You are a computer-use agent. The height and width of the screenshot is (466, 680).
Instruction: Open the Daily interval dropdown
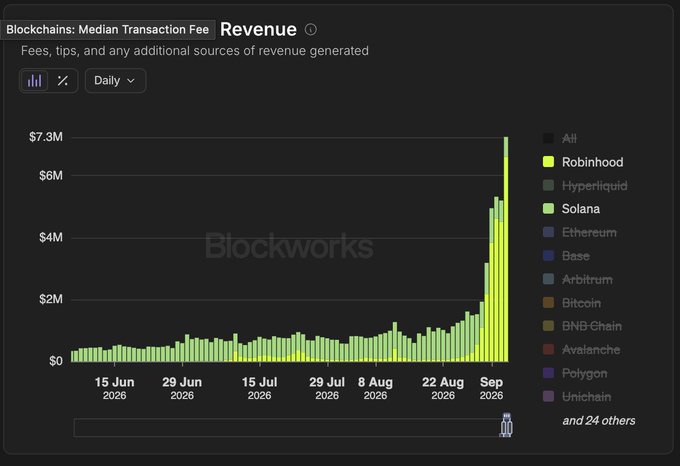(x=115, y=81)
